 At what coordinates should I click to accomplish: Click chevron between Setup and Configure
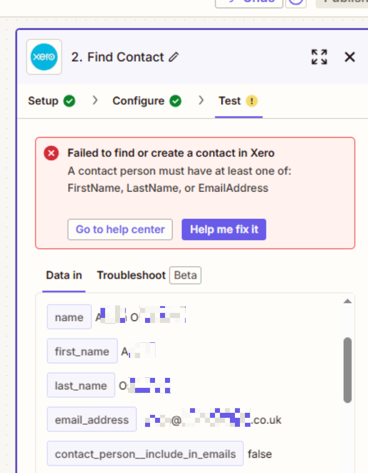(x=95, y=100)
